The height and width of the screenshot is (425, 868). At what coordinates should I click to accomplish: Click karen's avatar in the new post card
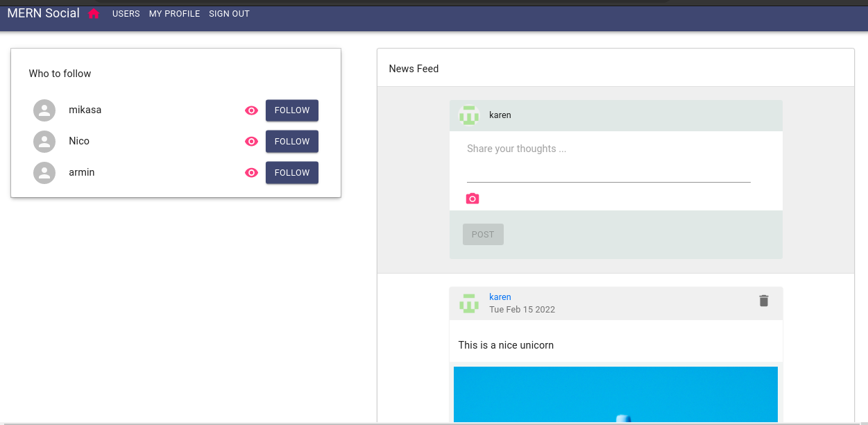[x=469, y=115]
